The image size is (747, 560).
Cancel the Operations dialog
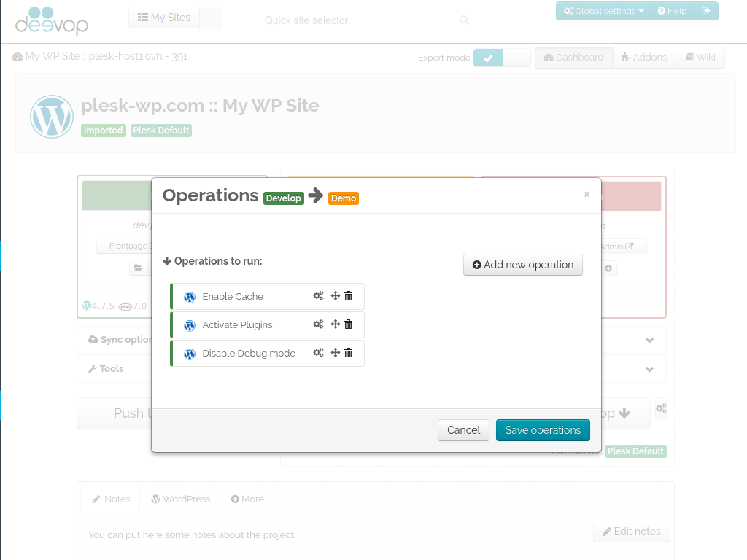[x=463, y=430]
